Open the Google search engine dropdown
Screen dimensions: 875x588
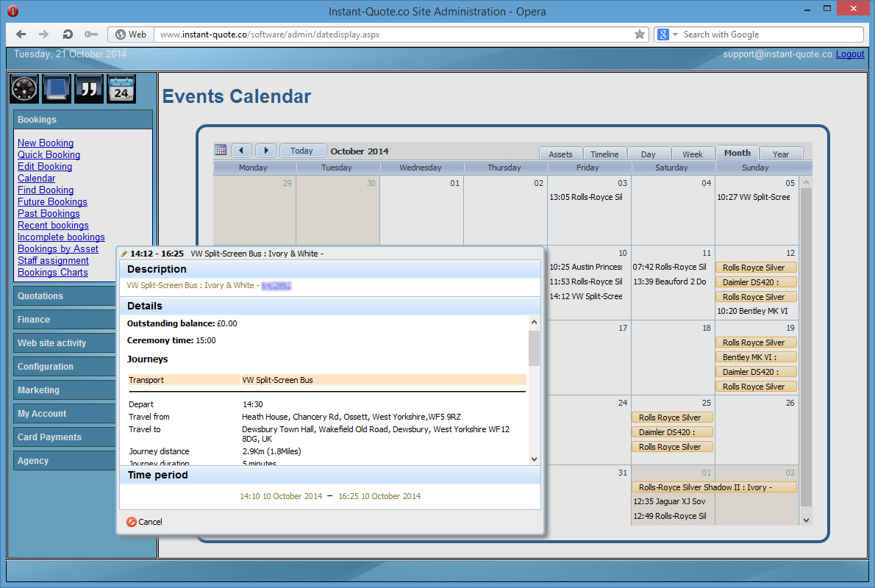pyautogui.click(x=665, y=35)
